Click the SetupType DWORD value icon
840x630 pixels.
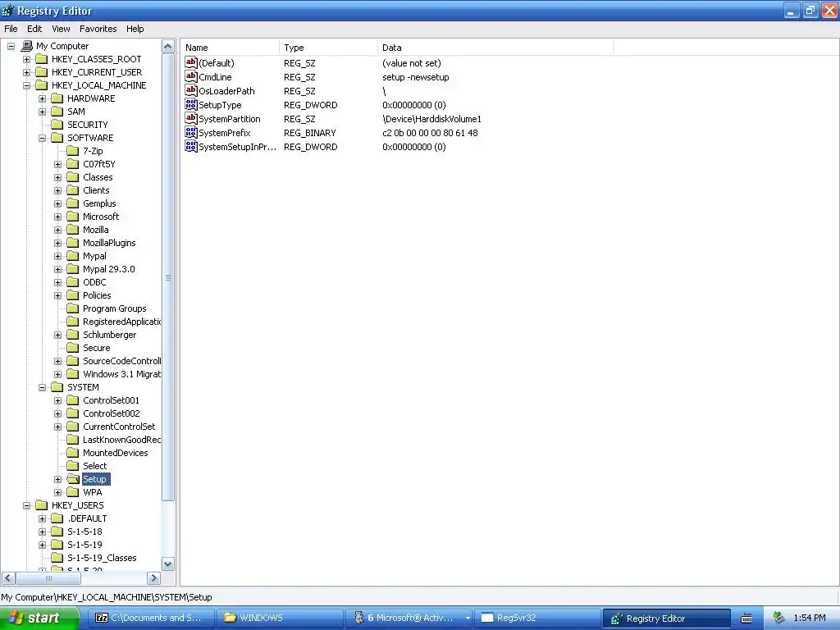[190, 104]
